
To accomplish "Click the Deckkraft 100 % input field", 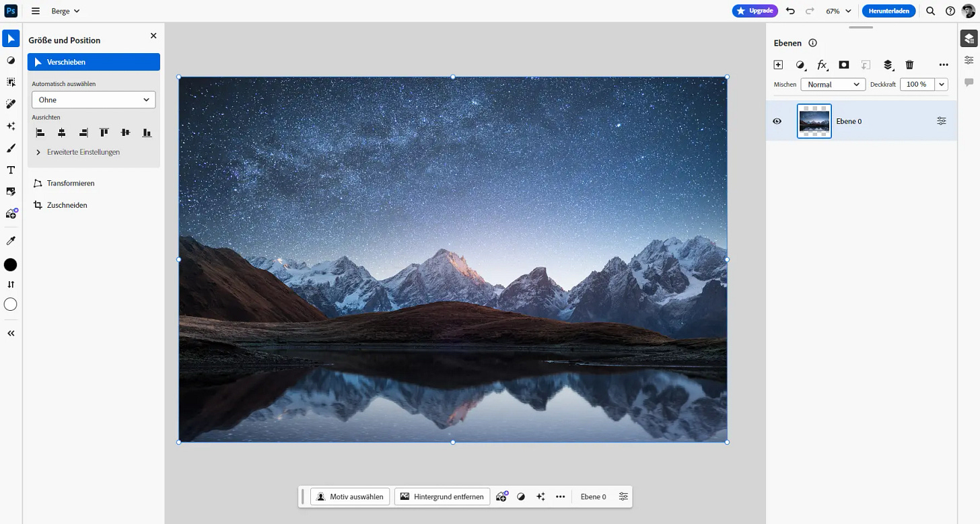I will point(917,84).
